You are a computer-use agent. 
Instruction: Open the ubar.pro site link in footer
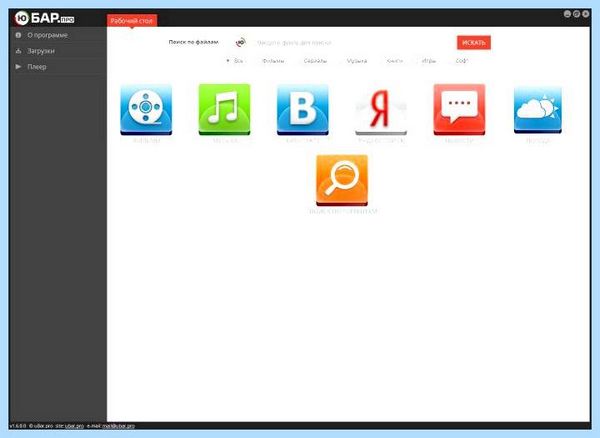(x=74, y=426)
